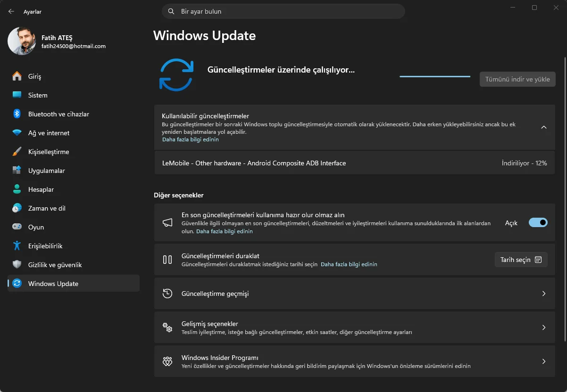Click the Bir ayar bulun search field

point(283,11)
